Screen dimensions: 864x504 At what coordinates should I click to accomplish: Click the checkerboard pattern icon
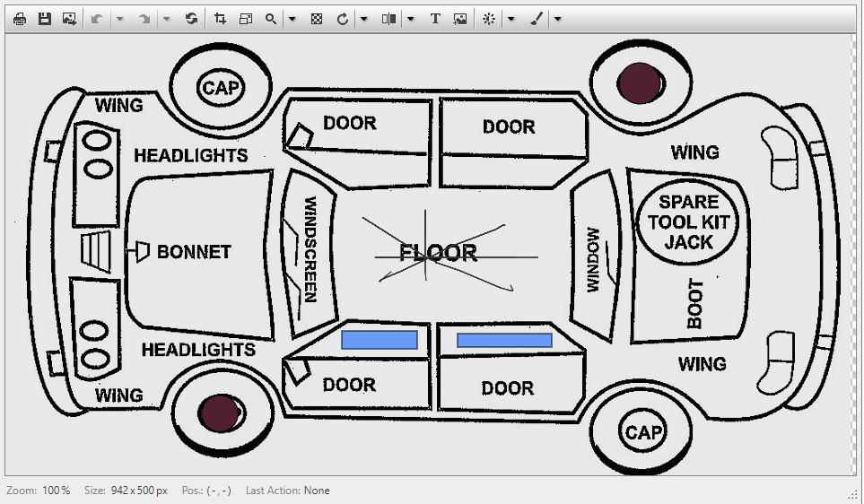317,19
